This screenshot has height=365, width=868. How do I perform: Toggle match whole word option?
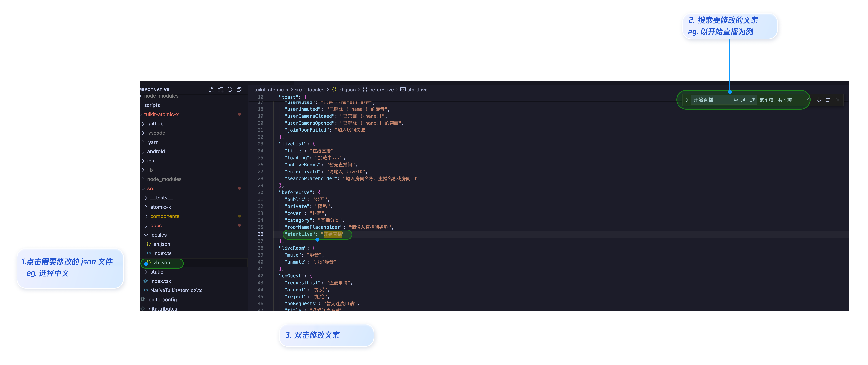pos(744,100)
